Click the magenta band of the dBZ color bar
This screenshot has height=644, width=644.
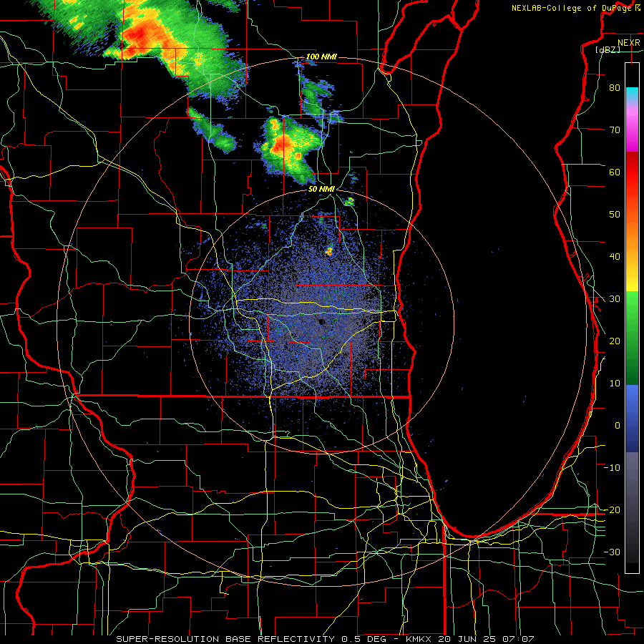tap(632, 135)
